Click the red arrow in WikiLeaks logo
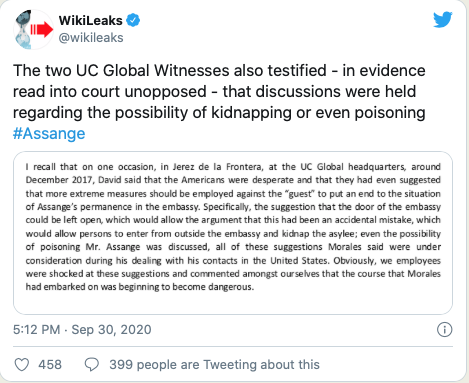The height and width of the screenshot is (383, 469). click(x=42, y=30)
